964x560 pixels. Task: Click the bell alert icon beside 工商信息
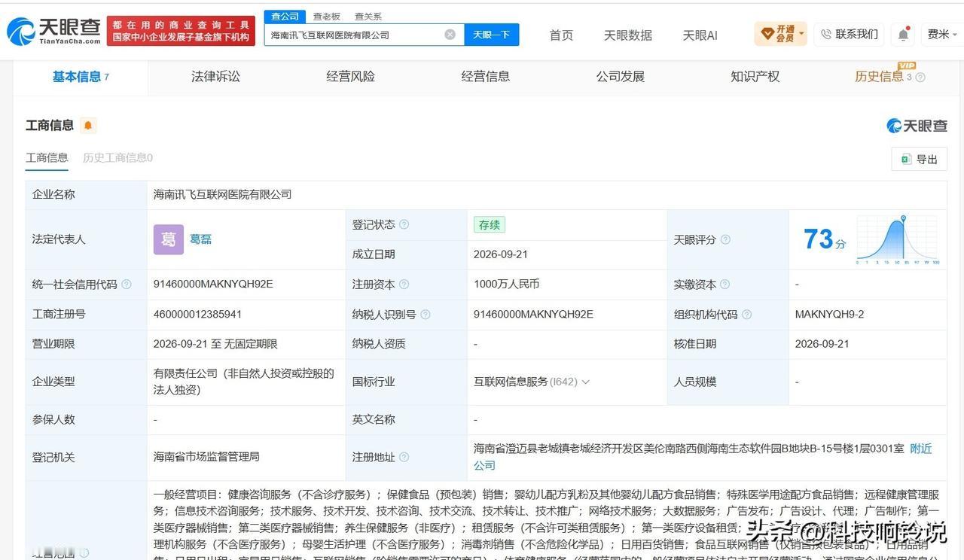point(88,126)
